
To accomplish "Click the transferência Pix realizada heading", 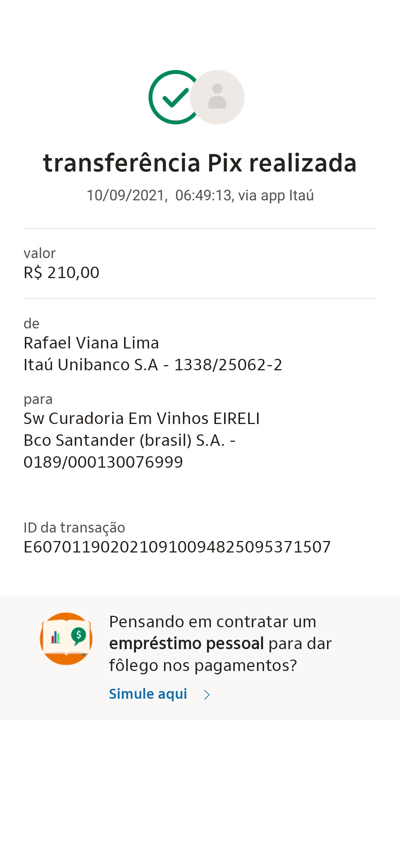I will tap(200, 163).
